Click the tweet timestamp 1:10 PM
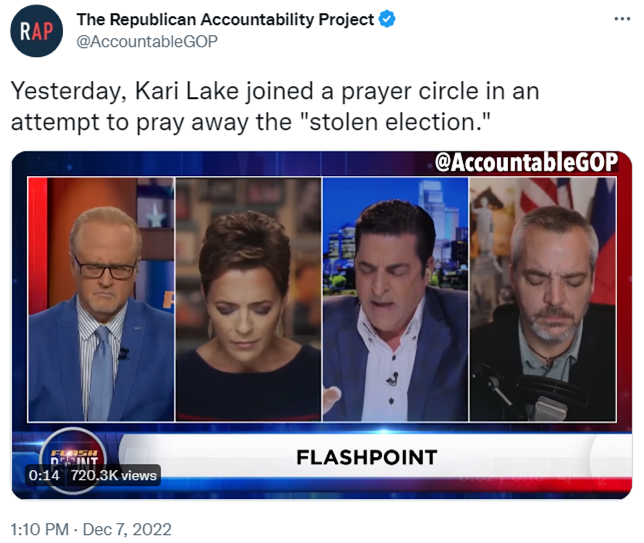The height and width of the screenshot is (543, 644). tap(39, 529)
